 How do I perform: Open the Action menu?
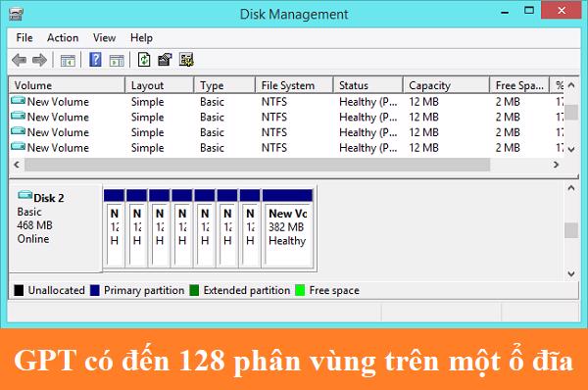pyautogui.click(x=63, y=38)
